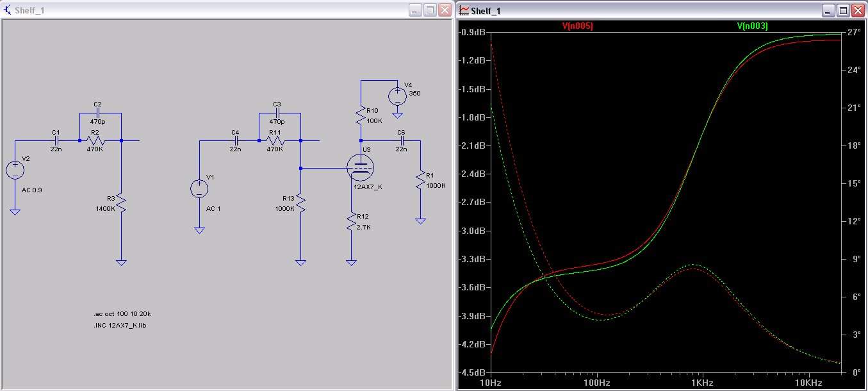Select the V2 AC 0.9 voltage source
The width and height of the screenshot is (868, 391).
(15, 170)
